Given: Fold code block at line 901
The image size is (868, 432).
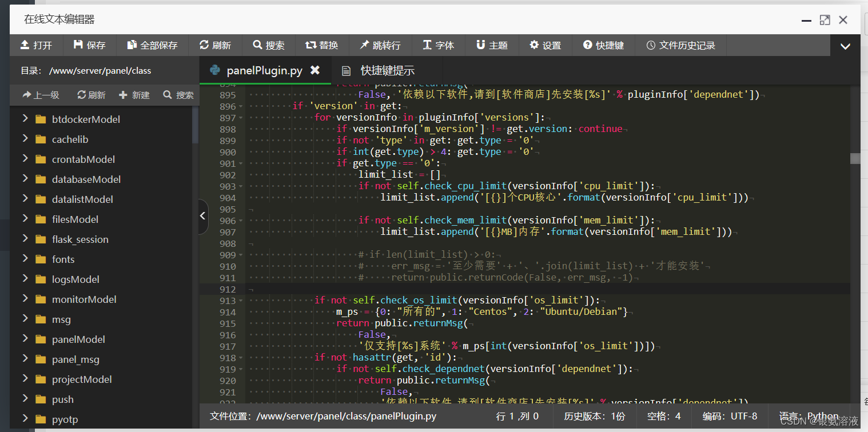Looking at the screenshot, I should pyautogui.click(x=241, y=163).
